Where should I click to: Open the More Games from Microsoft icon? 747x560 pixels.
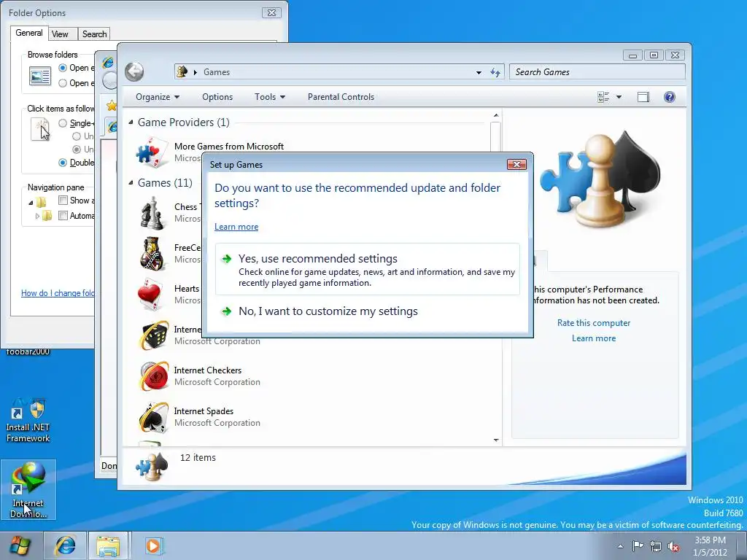152,152
